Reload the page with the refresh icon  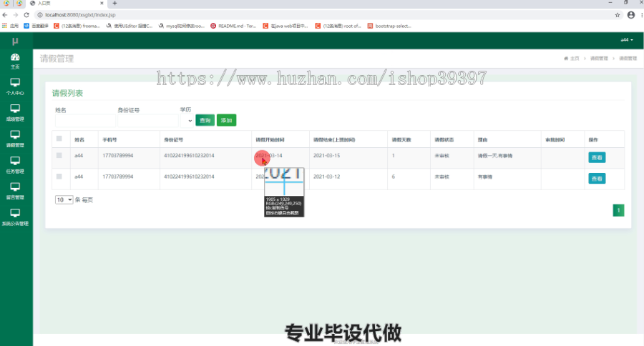pyautogui.click(x=26, y=15)
